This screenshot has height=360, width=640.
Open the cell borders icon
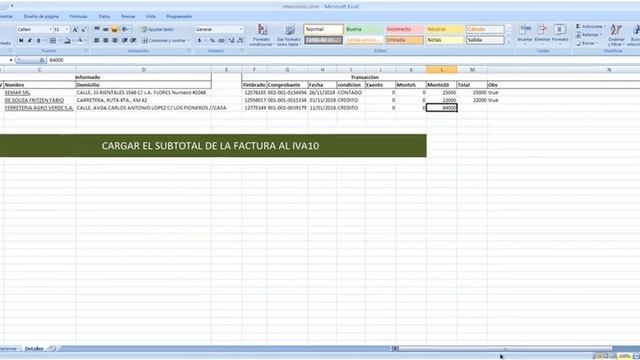[53, 40]
